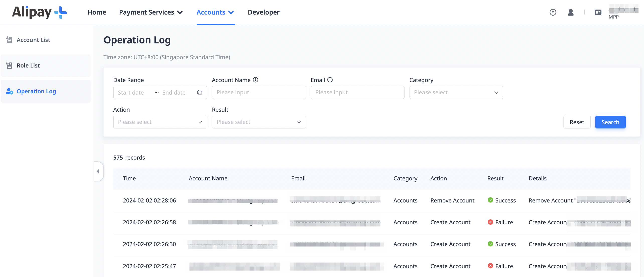Click the Category column header
Screen dimensions: 644x277
click(x=405, y=178)
